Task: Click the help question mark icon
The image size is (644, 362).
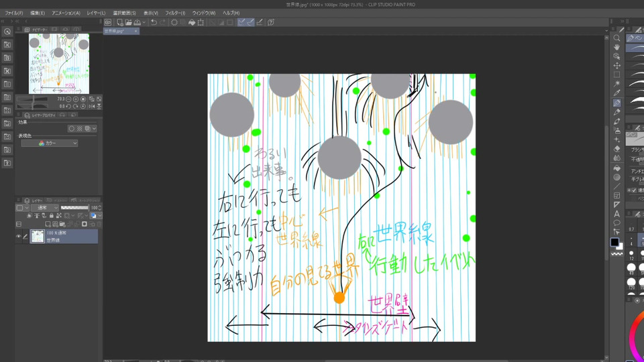Action: click(271, 22)
